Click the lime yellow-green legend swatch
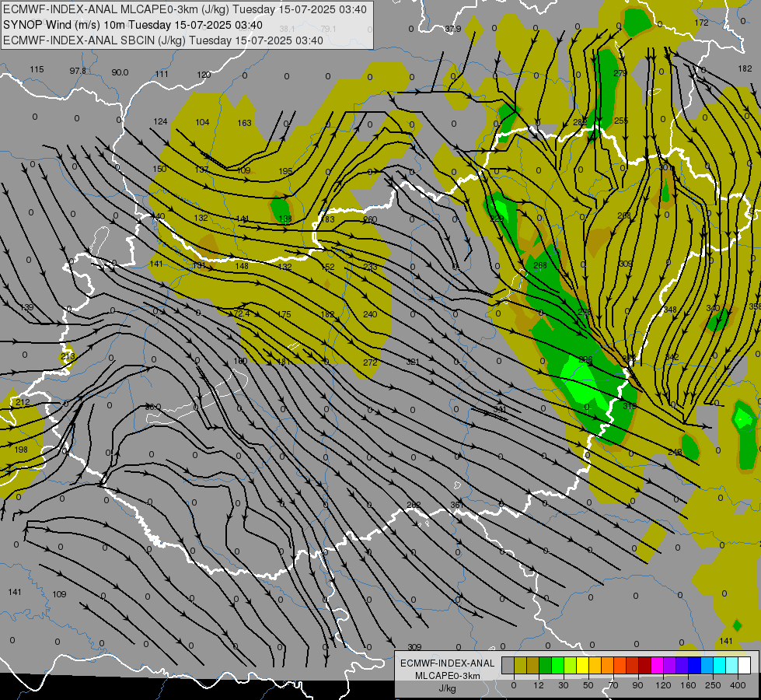The image size is (761, 700). [x=571, y=665]
